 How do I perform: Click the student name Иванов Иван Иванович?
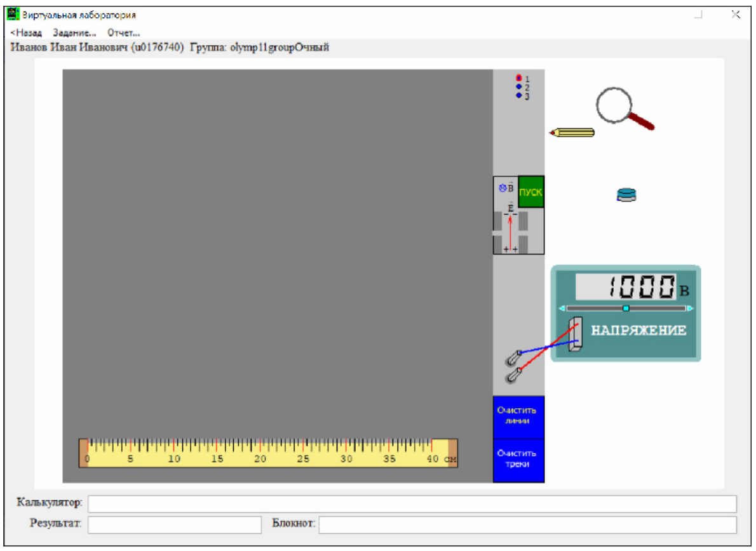(x=69, y=47)
